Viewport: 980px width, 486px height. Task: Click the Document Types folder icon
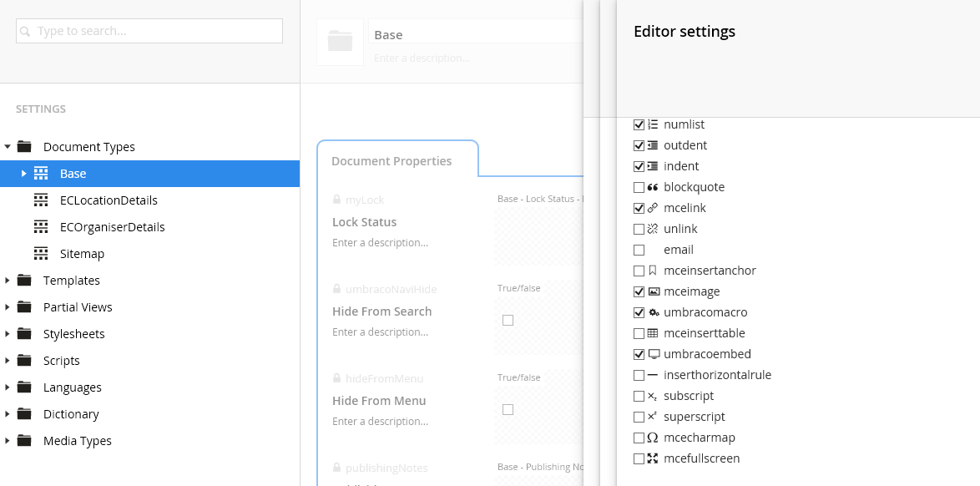point(24,147)
